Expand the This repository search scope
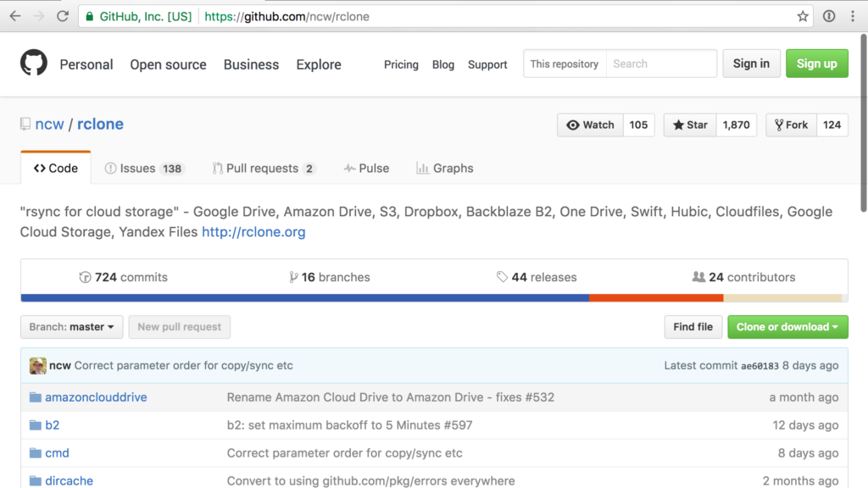The width and height of the screenshot is (868, 488). tap(565, 64)
